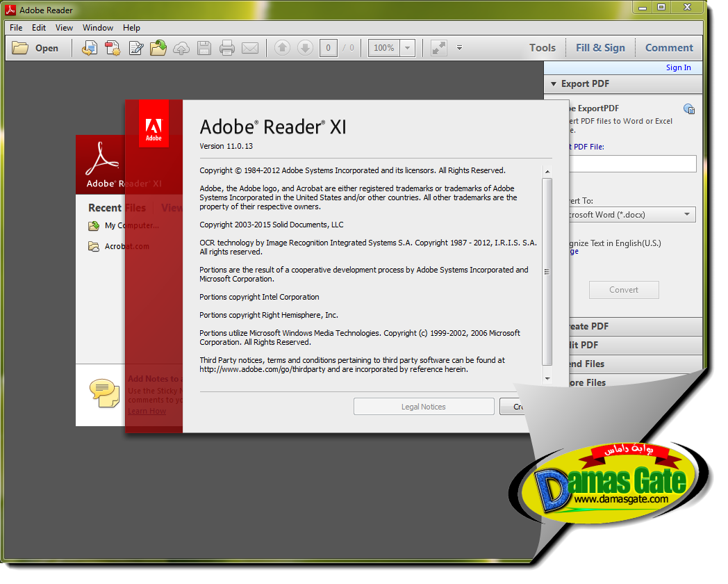Open the zoom level dropdown arrow

pos(408,48)
